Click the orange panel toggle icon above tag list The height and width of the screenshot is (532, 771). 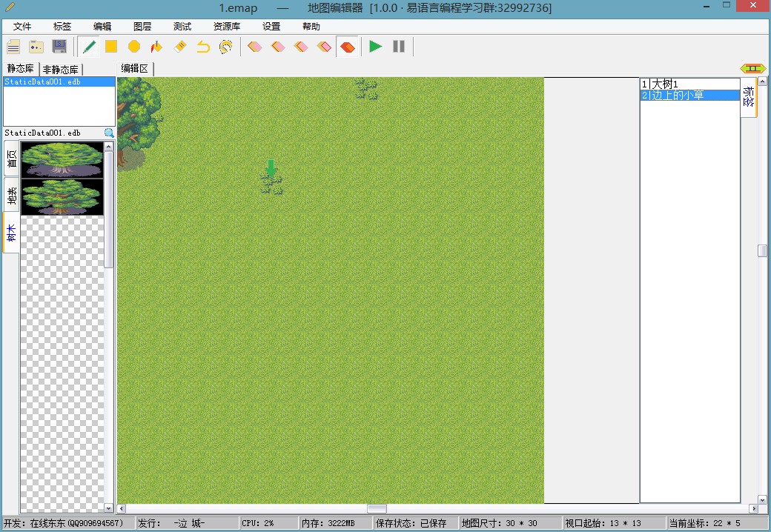coord(752,68)
